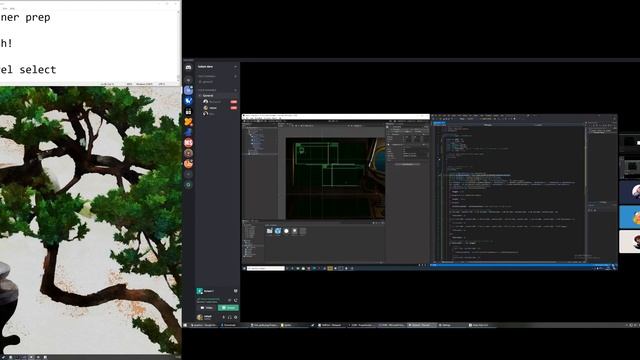Select white circle asset in Unity project panel

point(286,231)
